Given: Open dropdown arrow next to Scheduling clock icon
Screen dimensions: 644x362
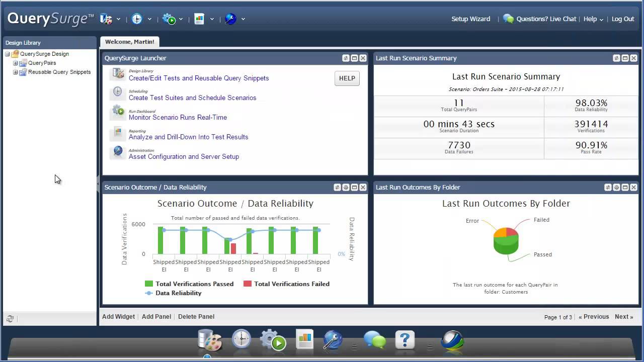Looking at the screenshot, I should pos(149,19).
